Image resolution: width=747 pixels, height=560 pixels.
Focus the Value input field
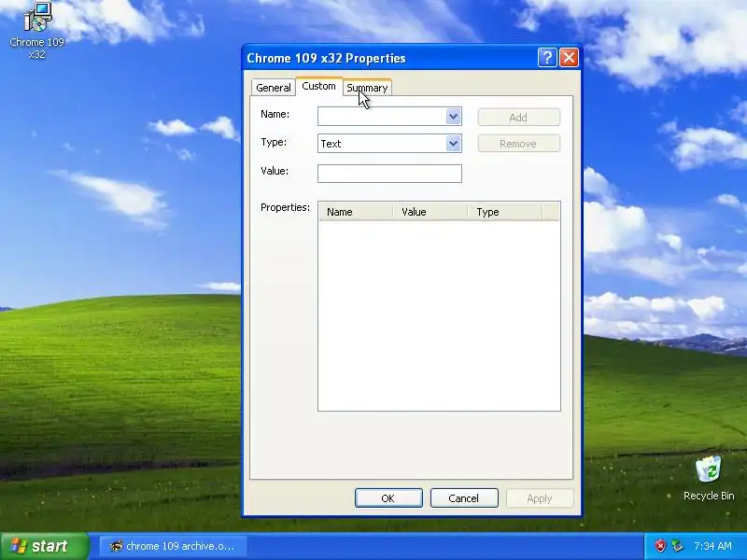tap(389, 174)
